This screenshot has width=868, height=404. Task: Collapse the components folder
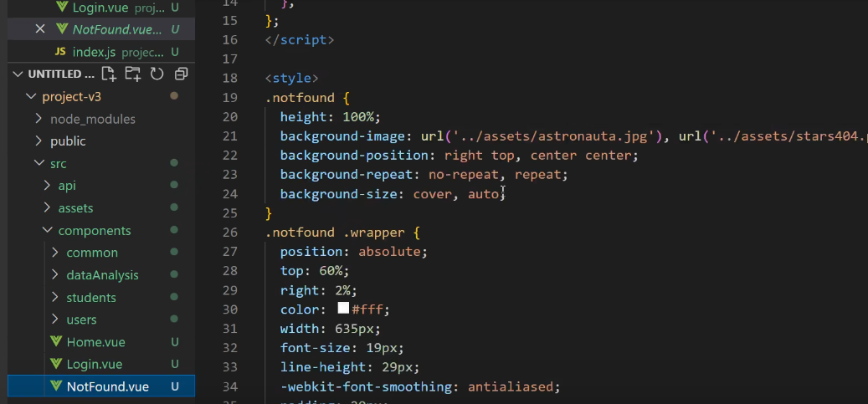coord(47,230)
